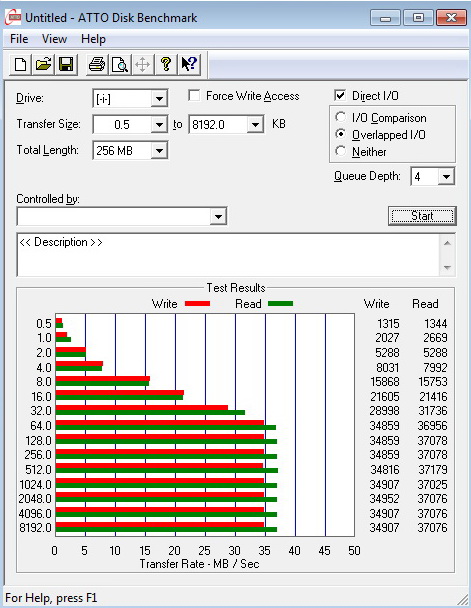The height and width of the screenshot is (608, 471).
Task: Click the ATTO application icon in title bar
Action: point(13,17)
